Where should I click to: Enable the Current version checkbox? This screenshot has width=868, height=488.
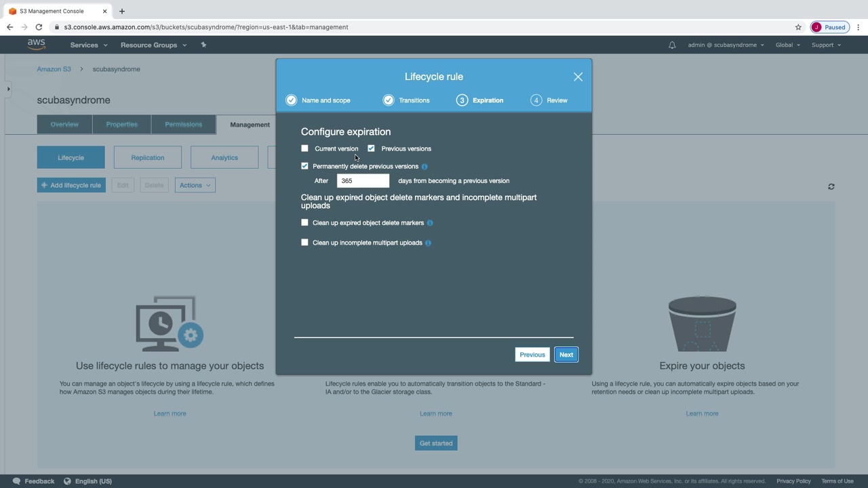click(304, 148)
